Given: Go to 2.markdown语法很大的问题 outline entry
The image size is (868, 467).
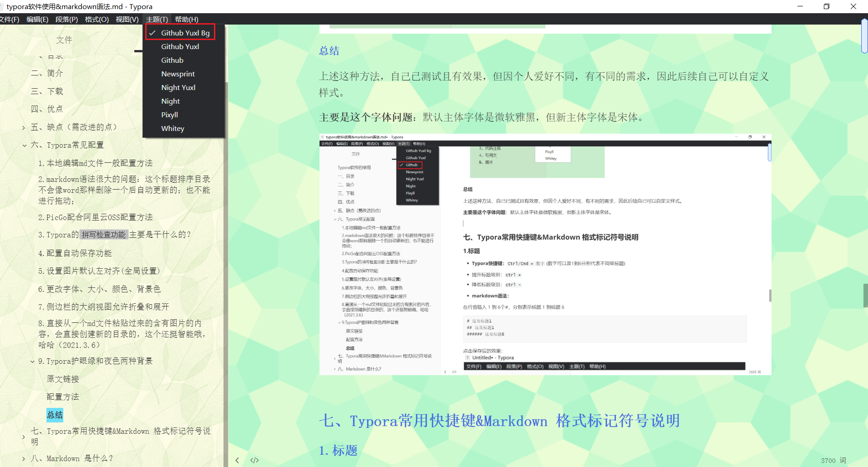Looking at the screenshot, I should point(124,190).
